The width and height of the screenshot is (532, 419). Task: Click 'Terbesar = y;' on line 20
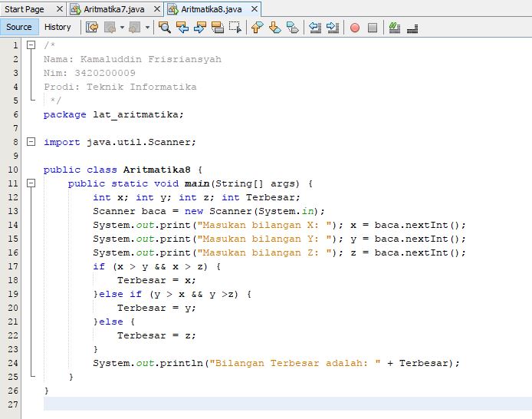pos(156,308)
